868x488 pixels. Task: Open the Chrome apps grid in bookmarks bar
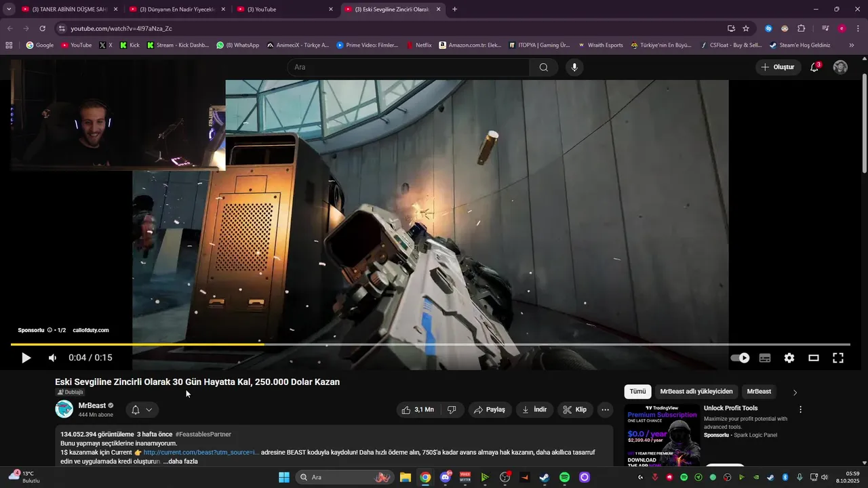pos(9,45)
